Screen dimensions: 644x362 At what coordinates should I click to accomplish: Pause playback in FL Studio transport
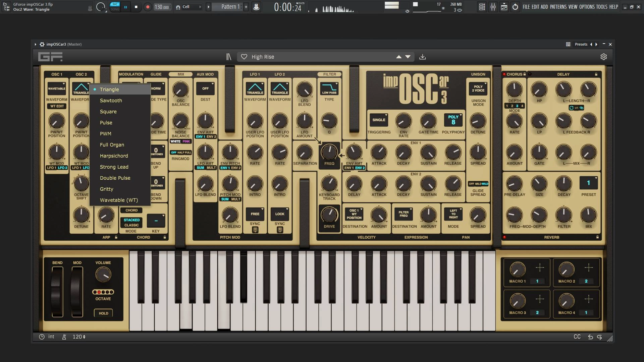pyautogui.click(x=125, y=7)
